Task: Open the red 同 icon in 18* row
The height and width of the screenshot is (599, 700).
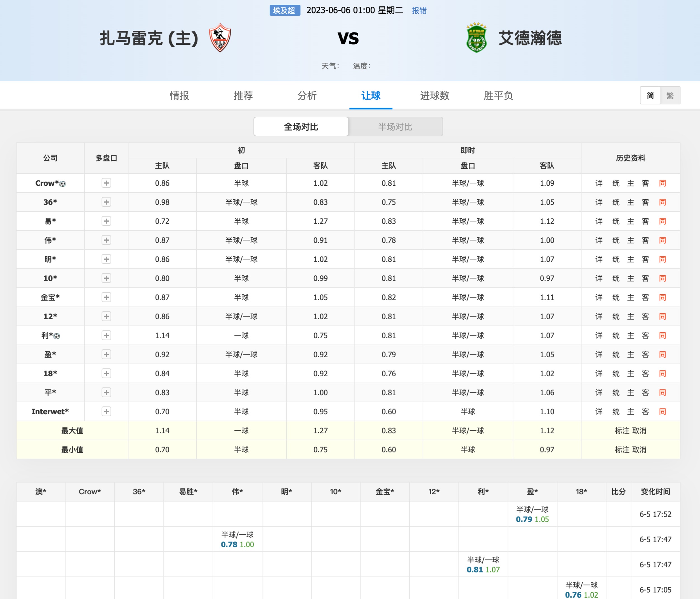Action: tap(663, 374)
